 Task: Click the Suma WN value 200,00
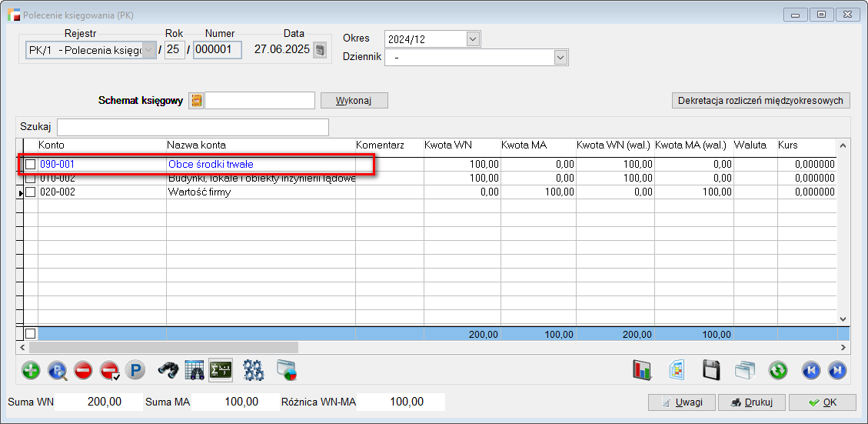click(98, 402)
